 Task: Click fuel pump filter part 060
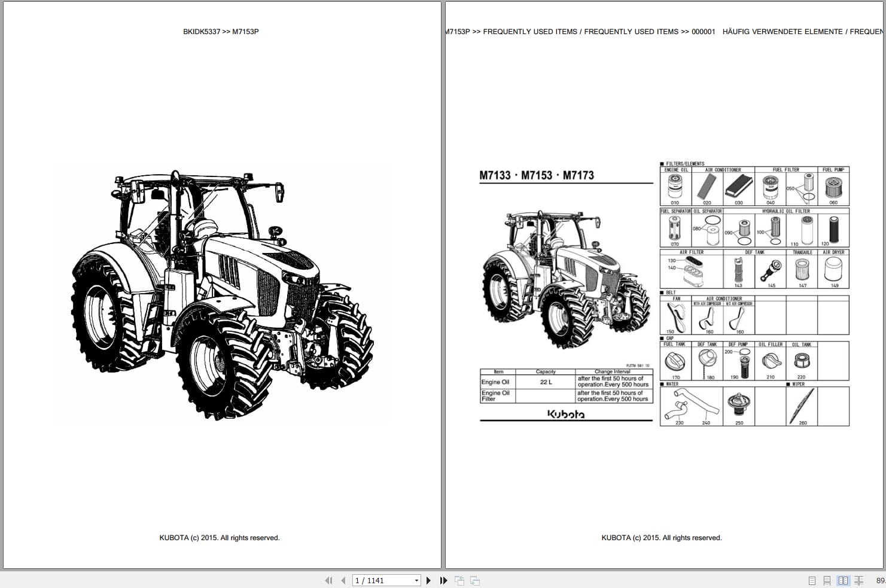click(x=833, y=188)
